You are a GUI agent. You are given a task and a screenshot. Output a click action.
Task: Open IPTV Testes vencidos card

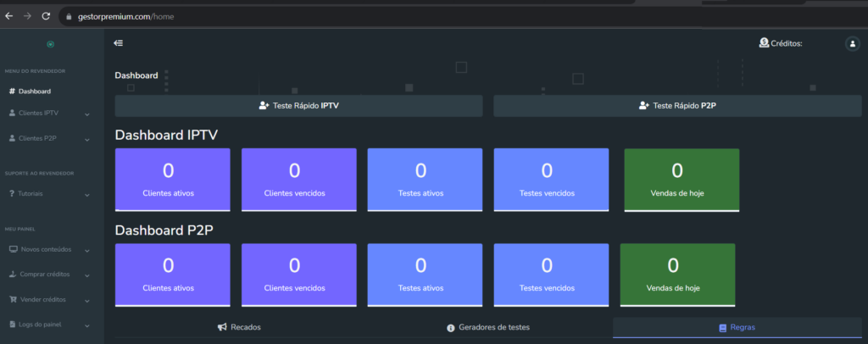click(x=551, y=180)
